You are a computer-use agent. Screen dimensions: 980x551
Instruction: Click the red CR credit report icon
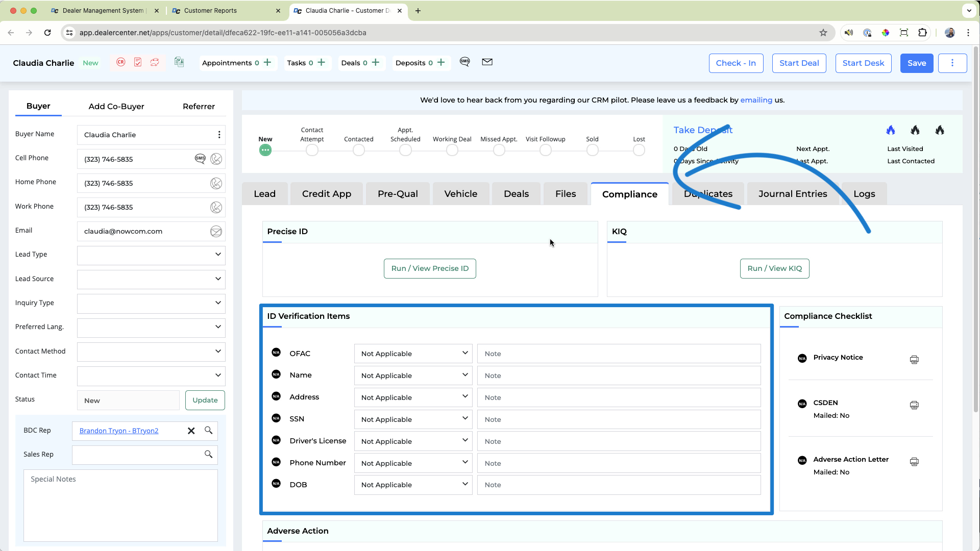point(121,62)
